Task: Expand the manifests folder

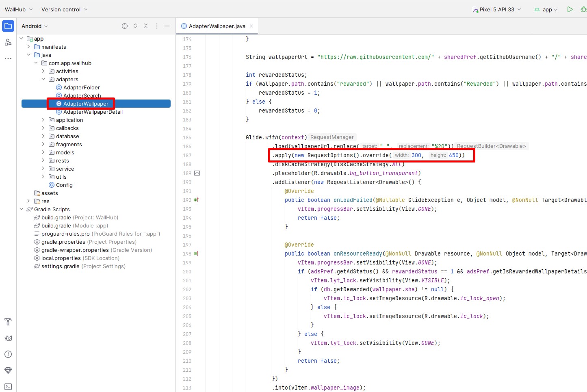Action: 29,47
